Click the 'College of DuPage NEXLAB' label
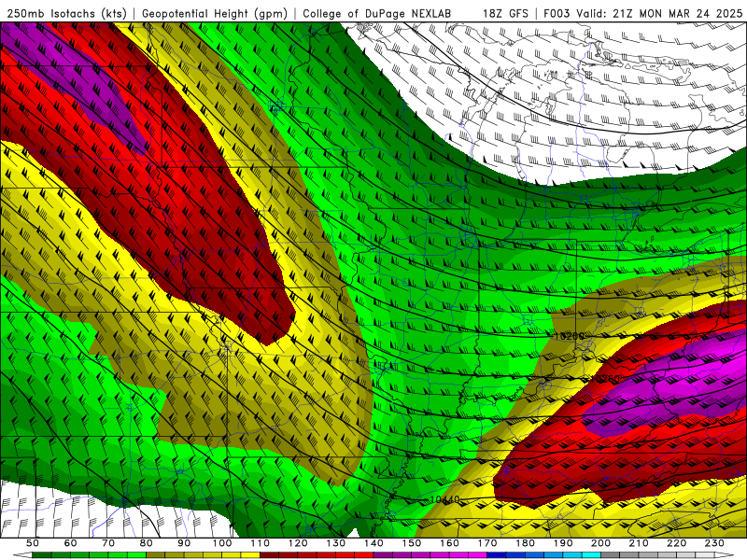 (x=377, y=14)
